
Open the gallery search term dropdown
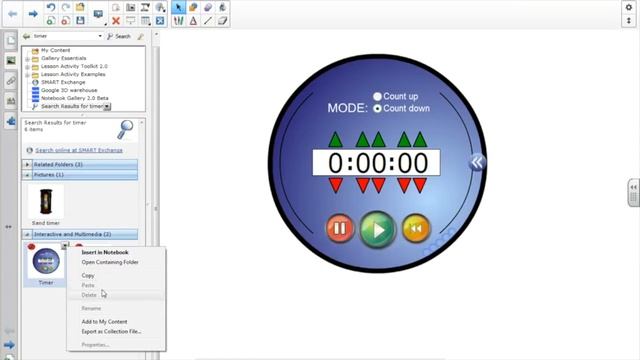[100, 36]
